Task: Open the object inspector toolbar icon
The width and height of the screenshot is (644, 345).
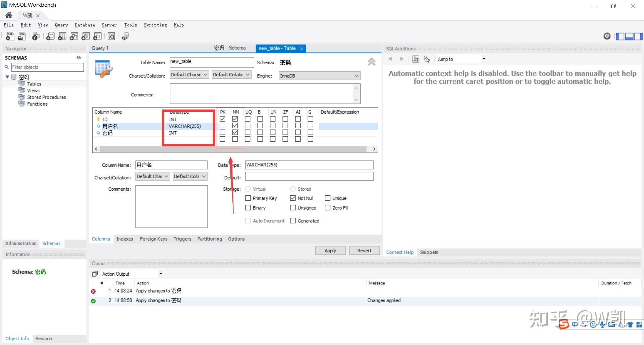Action: click(x=36, y=36)
